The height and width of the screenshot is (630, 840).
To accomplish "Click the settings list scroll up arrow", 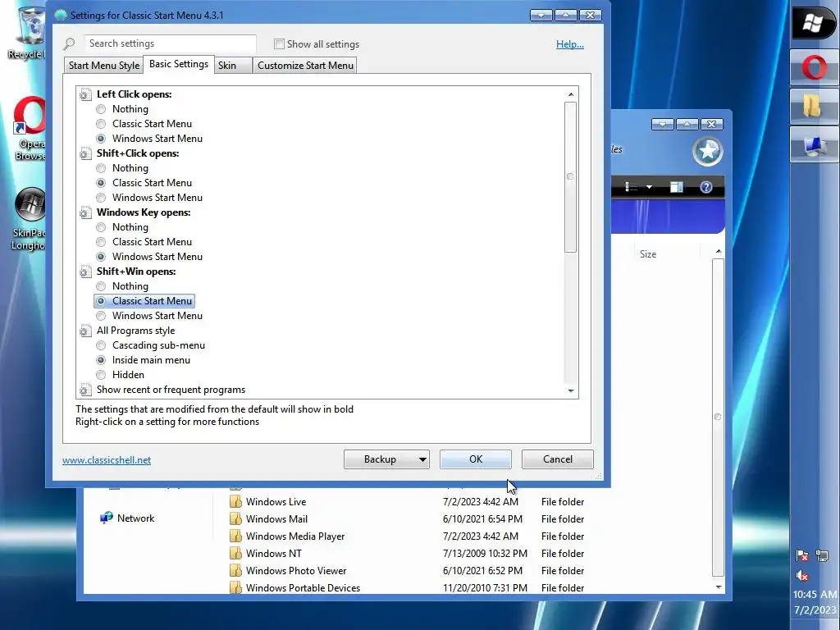I will (x=571, y=94).
